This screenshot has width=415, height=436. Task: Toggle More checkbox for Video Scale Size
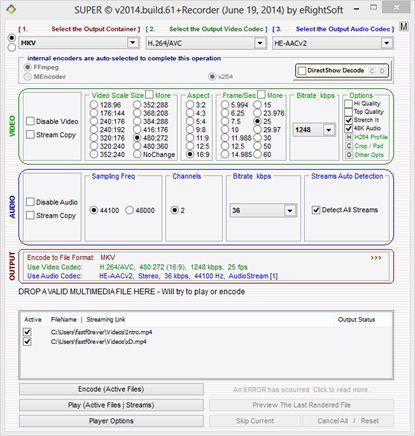pos(149,95)
